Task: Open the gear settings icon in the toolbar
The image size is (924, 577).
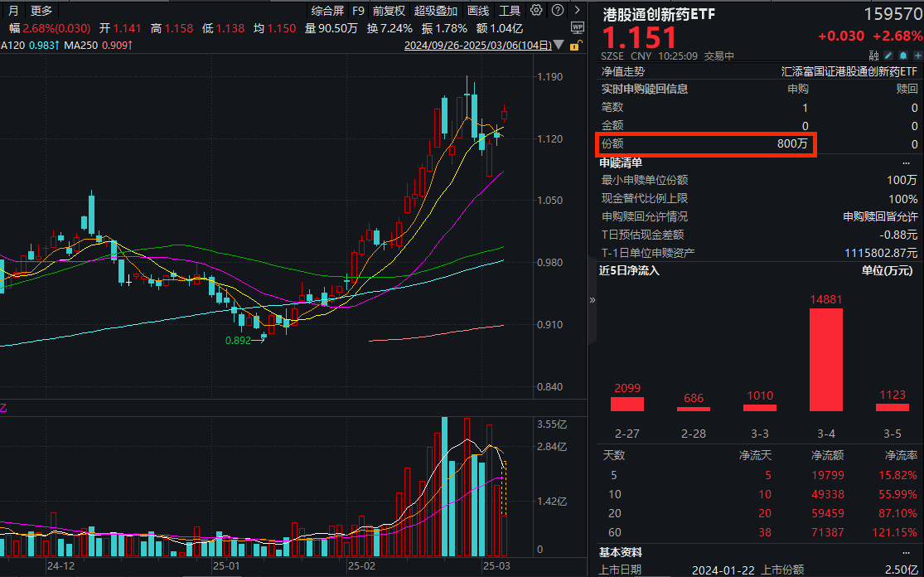Action: tap(536, 11)
